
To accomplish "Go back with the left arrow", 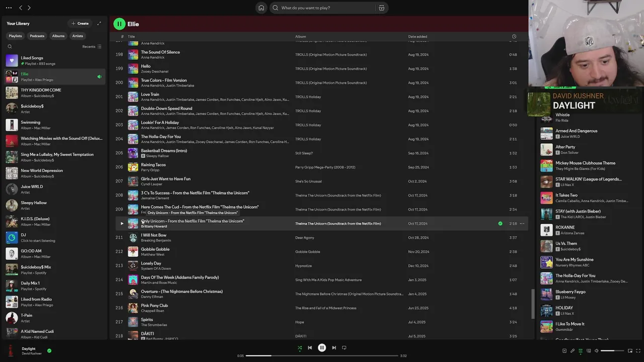I will [21, 8].
